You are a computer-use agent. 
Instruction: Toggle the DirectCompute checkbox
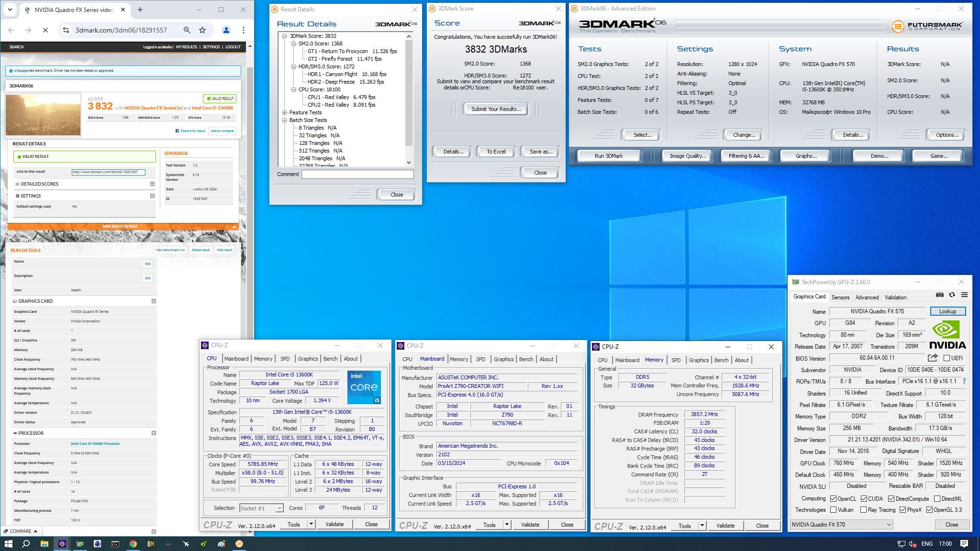(891, 499)
